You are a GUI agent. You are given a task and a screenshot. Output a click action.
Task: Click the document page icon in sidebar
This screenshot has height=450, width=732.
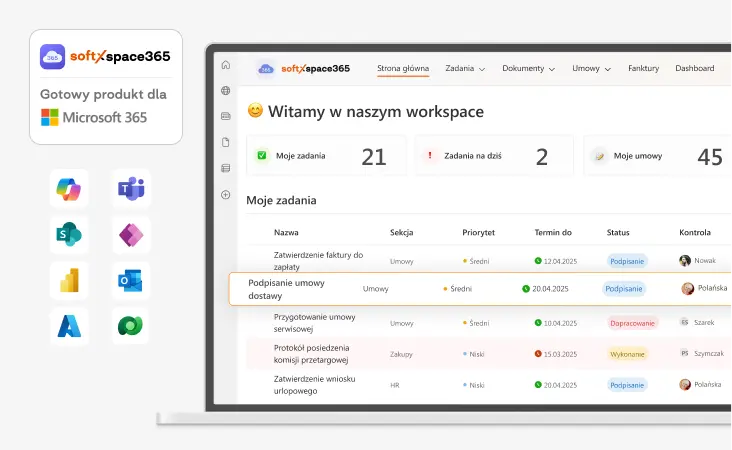click(225, 142)
